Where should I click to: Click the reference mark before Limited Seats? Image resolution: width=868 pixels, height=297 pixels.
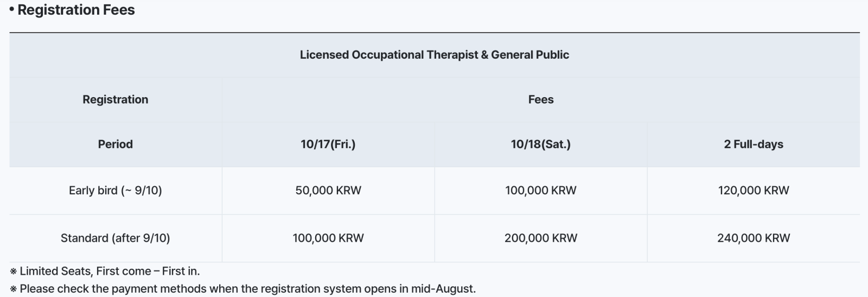point(14,271)
